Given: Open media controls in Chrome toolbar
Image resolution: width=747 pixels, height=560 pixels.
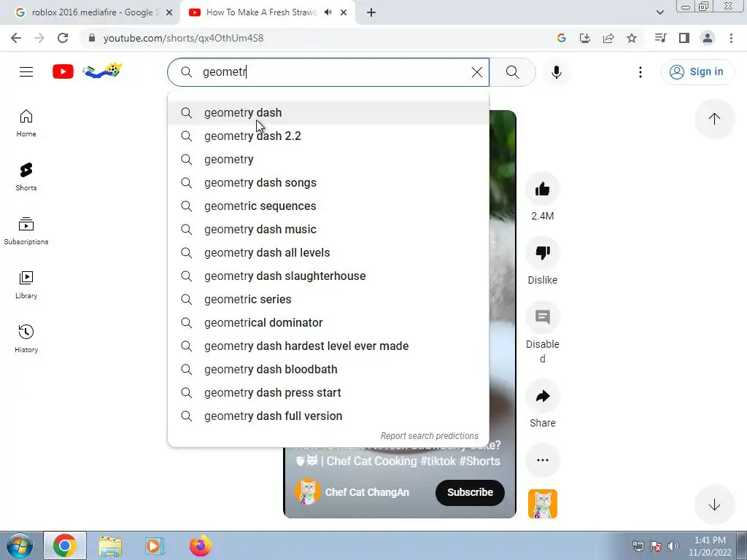Looking at the screenshot, I should [660, 38].
